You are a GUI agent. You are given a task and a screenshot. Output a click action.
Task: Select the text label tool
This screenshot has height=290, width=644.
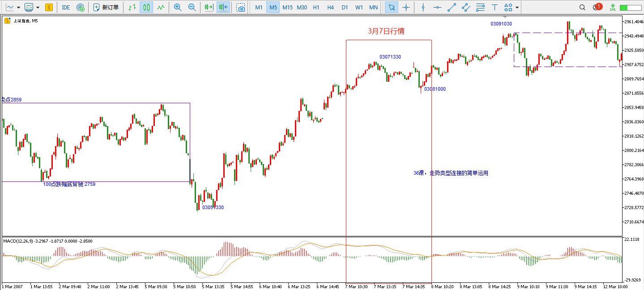(494, 7)
